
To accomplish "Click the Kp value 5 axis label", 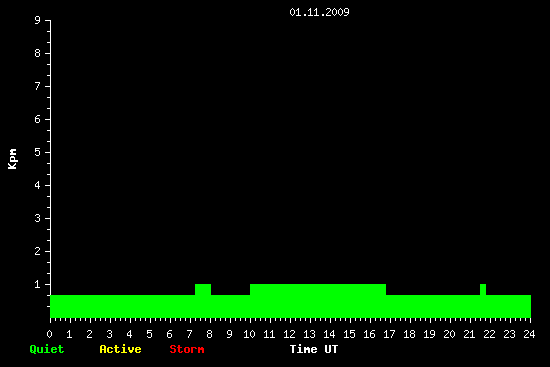I will 38,152.
